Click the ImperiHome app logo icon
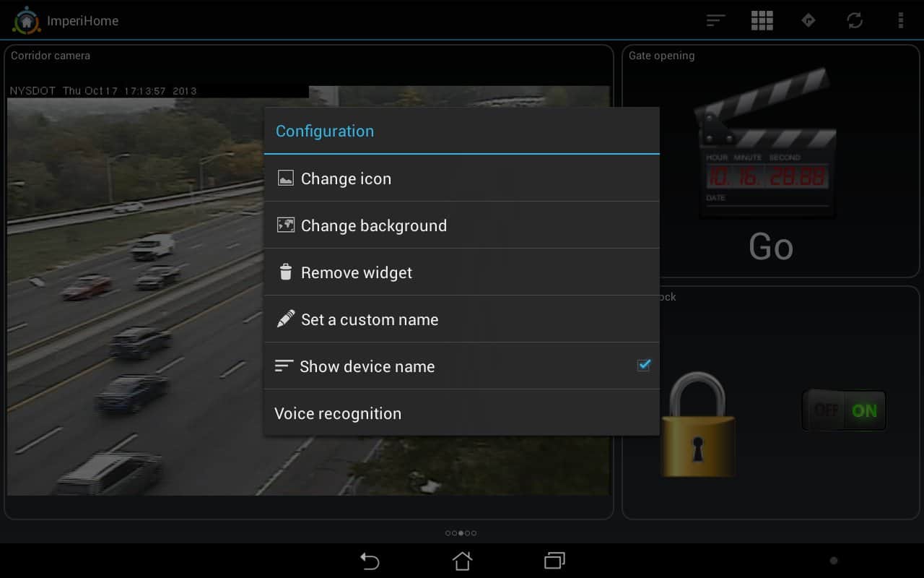The image size is (924, 578). [26, 21]
